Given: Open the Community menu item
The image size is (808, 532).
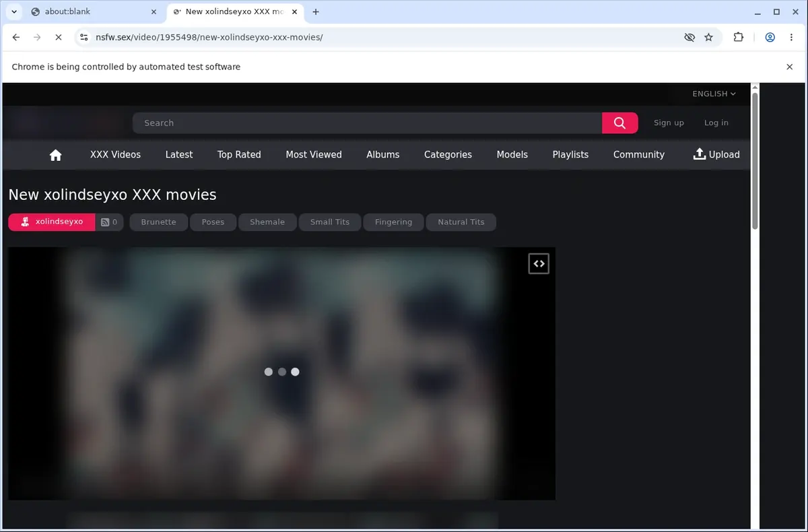Looking at the screenshot, I should click(639, 155).
